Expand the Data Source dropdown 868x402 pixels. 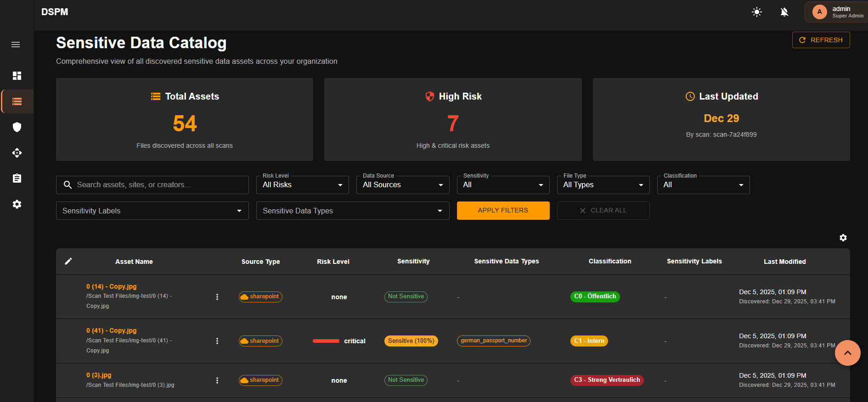(x=402, y=185)
